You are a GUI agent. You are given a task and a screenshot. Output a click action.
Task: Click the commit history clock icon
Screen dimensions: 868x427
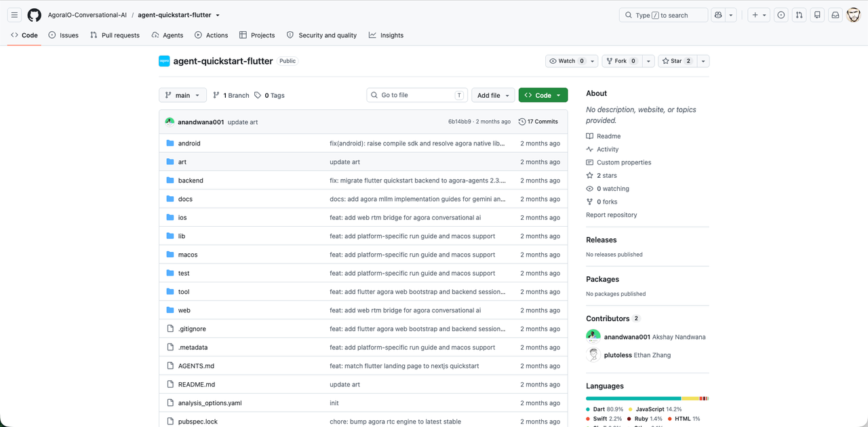[521, 122]
